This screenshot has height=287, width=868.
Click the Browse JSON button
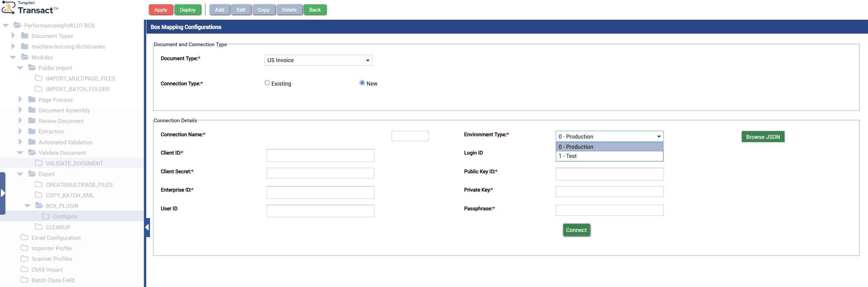coord(762,137)
